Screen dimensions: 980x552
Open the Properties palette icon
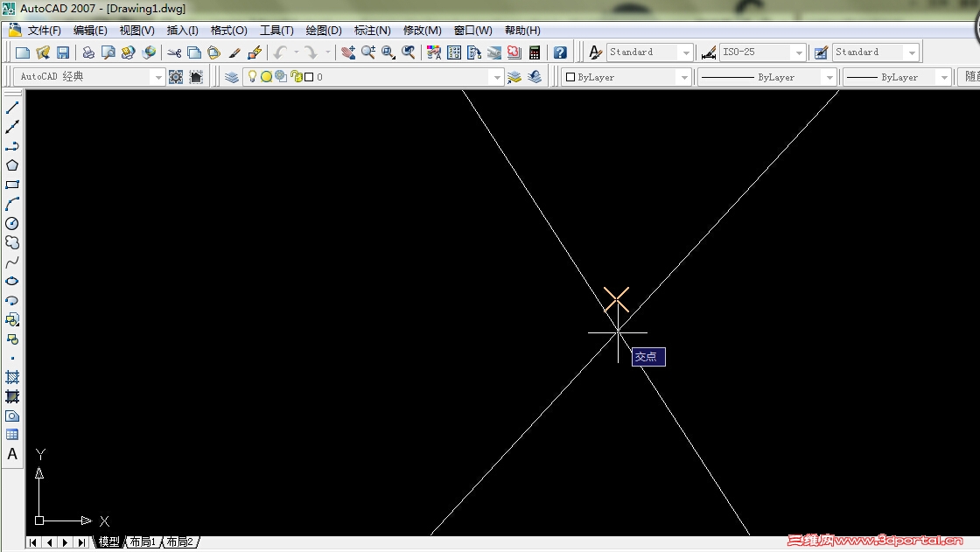tap(434, 52)
